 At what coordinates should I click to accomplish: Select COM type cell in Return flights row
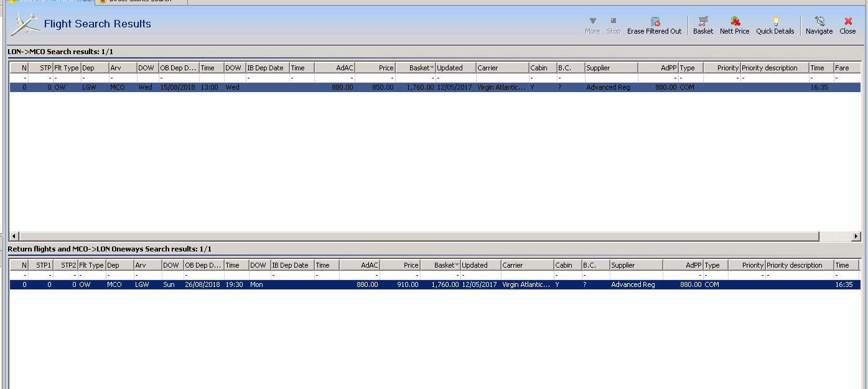click(x=716, y=284)
